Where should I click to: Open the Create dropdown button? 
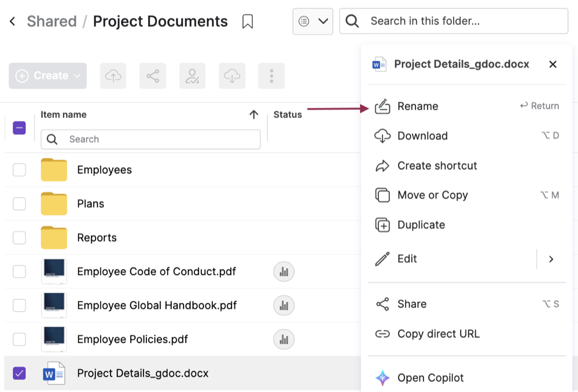click(x=47, y=76)
